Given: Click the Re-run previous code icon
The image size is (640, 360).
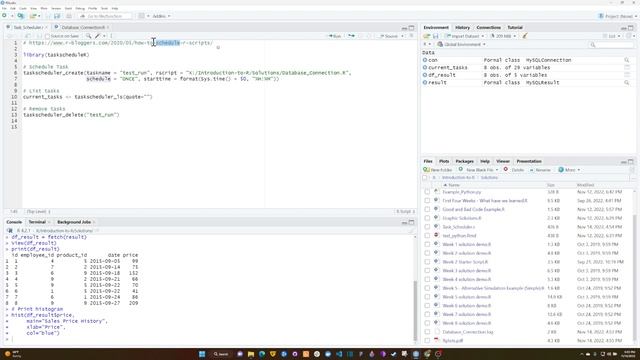Looking at the screenshot, I should pos(351,36).
